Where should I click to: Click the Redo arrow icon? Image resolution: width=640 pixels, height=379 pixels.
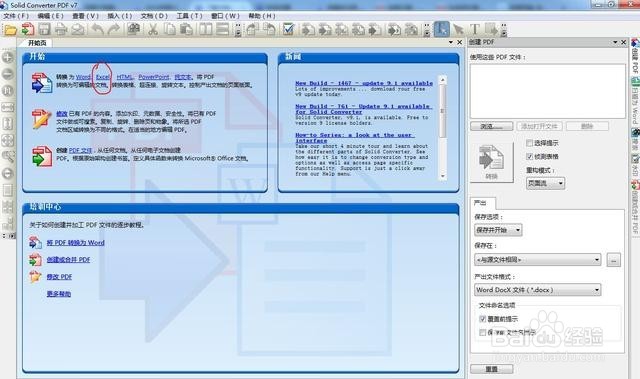114,29
